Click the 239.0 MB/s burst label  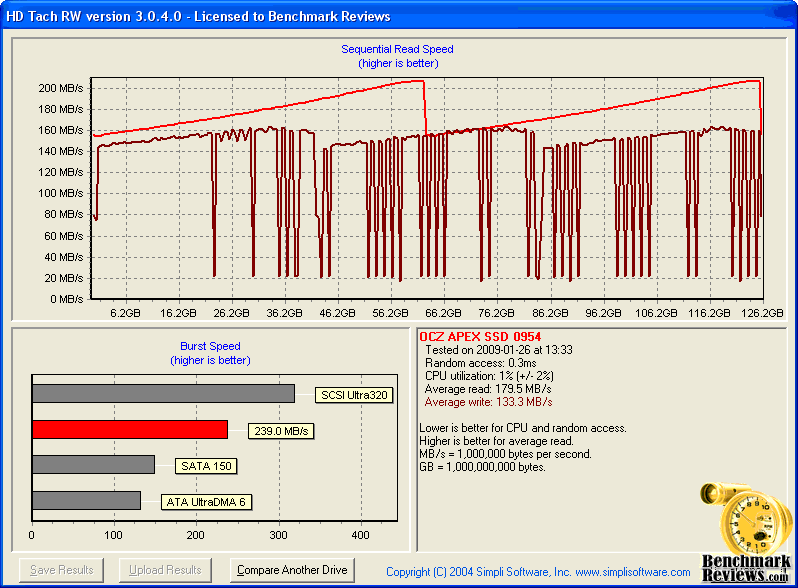281,431
